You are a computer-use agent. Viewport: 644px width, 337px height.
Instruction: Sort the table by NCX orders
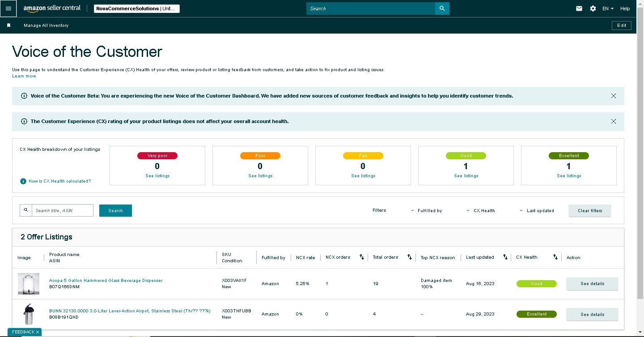click(x=362, y=257)
